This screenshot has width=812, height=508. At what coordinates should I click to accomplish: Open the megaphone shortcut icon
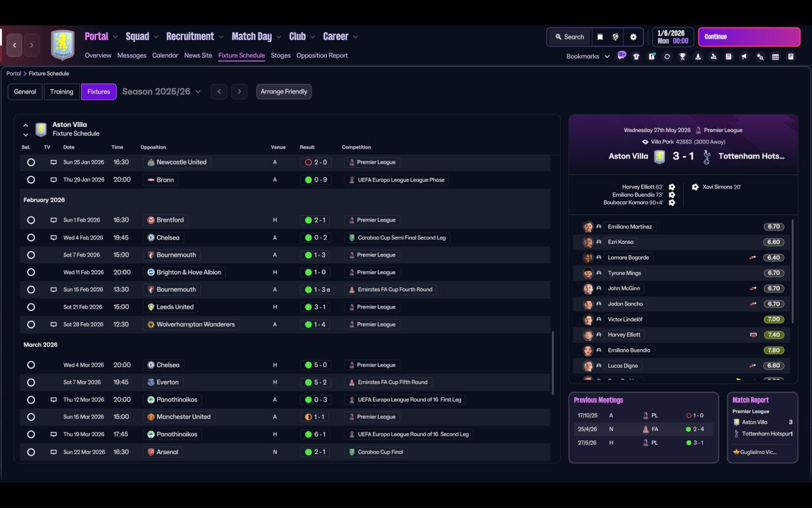(744, 57)
